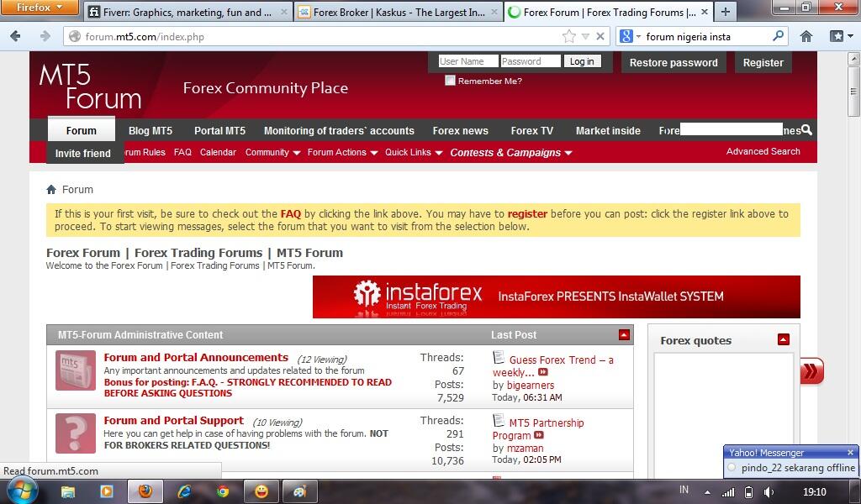Open URL history dropdown arrow
This screenshot has width=861, height=504.
pos(585,37)
